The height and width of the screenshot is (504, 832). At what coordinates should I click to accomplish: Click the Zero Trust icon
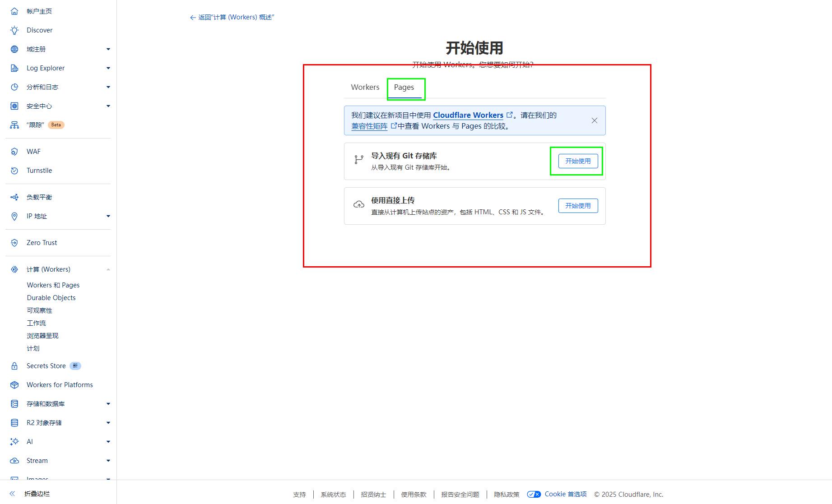click(14, 243)
